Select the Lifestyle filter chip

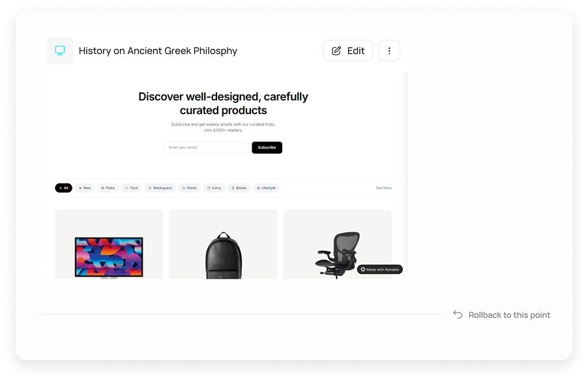(266, 188)
